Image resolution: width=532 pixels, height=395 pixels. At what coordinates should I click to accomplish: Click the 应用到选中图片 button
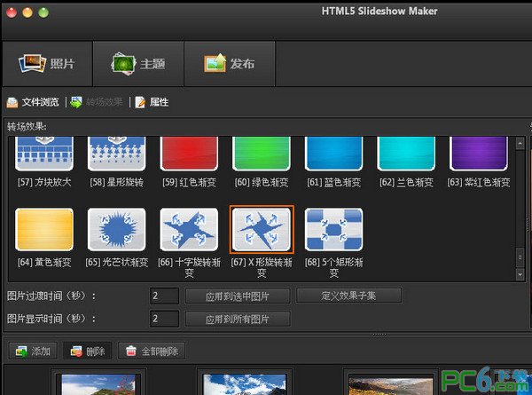click(238, 296)
